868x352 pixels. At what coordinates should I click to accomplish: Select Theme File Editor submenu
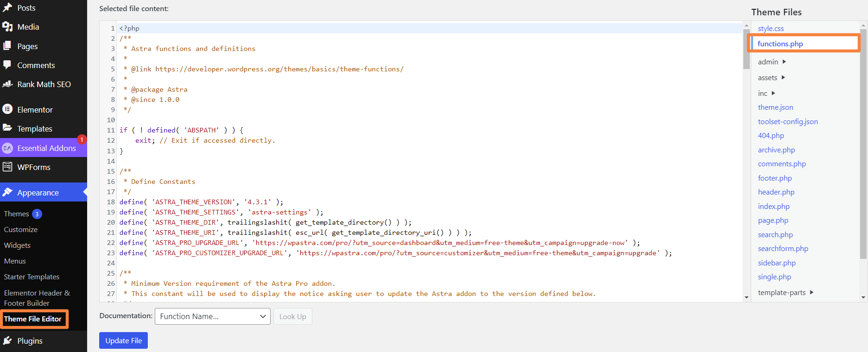pos(33,319)
